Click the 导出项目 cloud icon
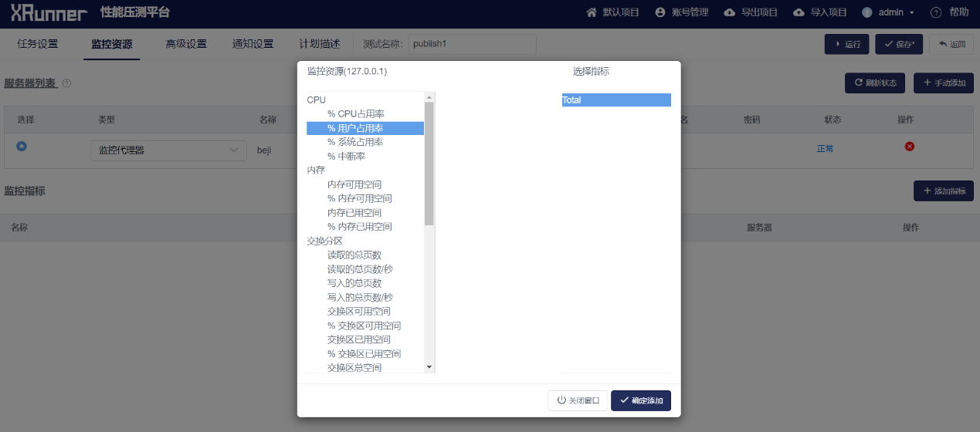Viewport: 980px width, 432px height. (x=729, y=12)
